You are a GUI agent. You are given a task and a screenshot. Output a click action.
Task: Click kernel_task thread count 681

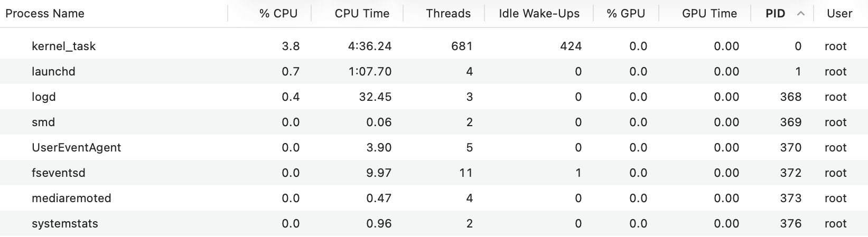[461, 46]
